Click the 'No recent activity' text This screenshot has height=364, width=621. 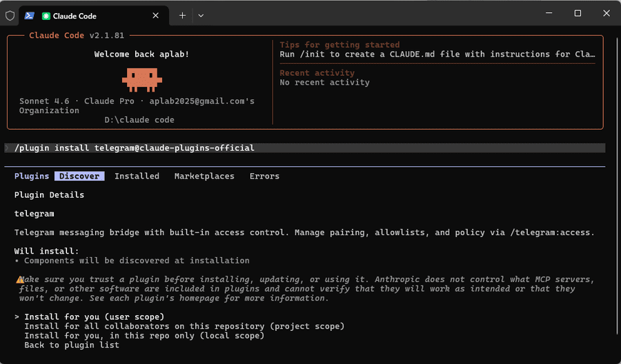324,82
